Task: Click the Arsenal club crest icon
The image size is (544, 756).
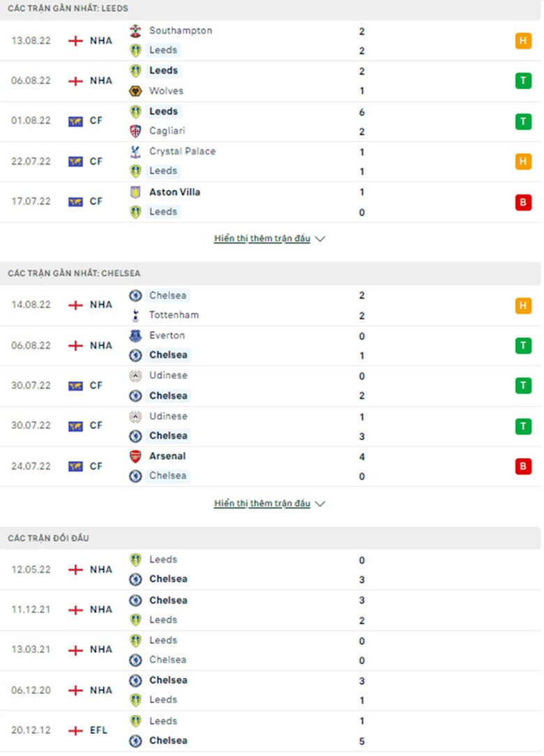Action: click(x=135, y=456)
